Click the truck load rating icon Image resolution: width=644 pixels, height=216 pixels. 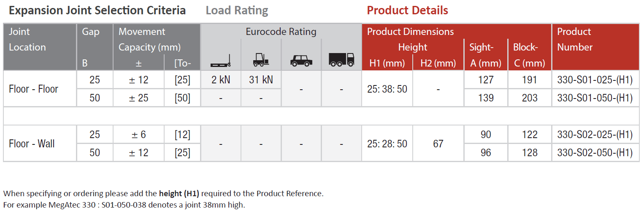coord(341,60)
